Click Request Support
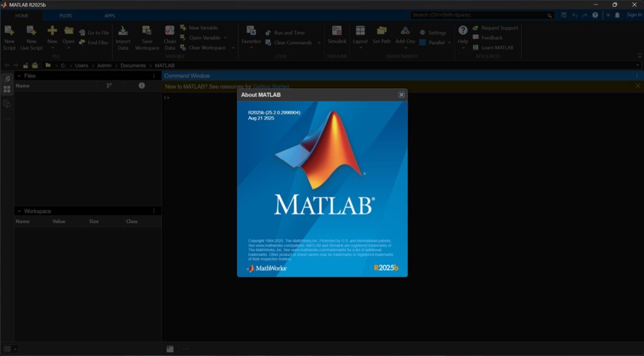Viewport: 644px width, 356px height. pyautogui.click(x=496, y=28)
